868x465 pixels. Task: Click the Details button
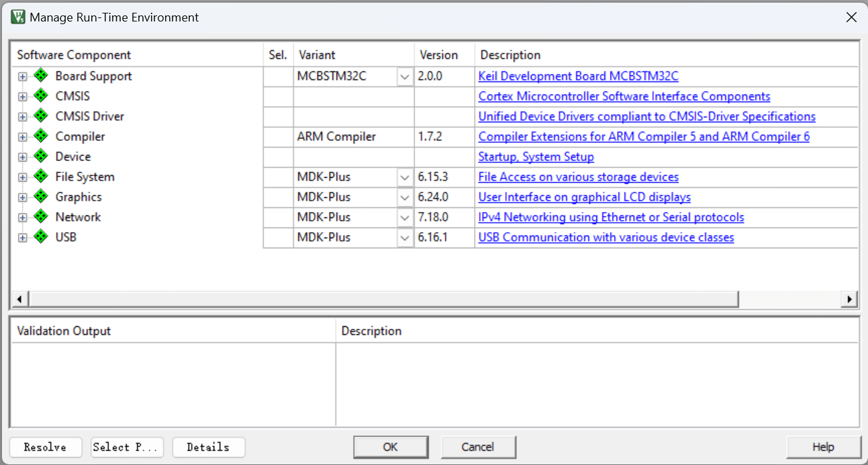[x=208, y=447]
